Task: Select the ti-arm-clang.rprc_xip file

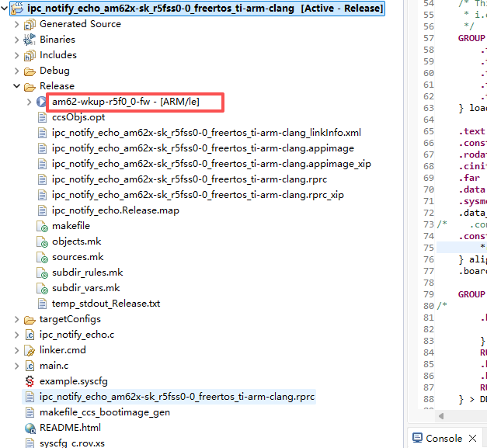Action: [x=198, y=195]
